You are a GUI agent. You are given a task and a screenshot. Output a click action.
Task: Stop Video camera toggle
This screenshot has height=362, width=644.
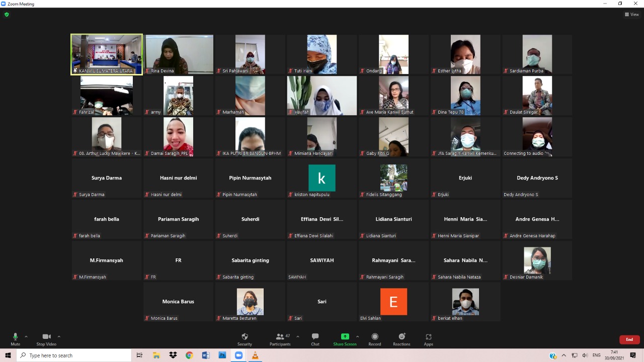46,339
